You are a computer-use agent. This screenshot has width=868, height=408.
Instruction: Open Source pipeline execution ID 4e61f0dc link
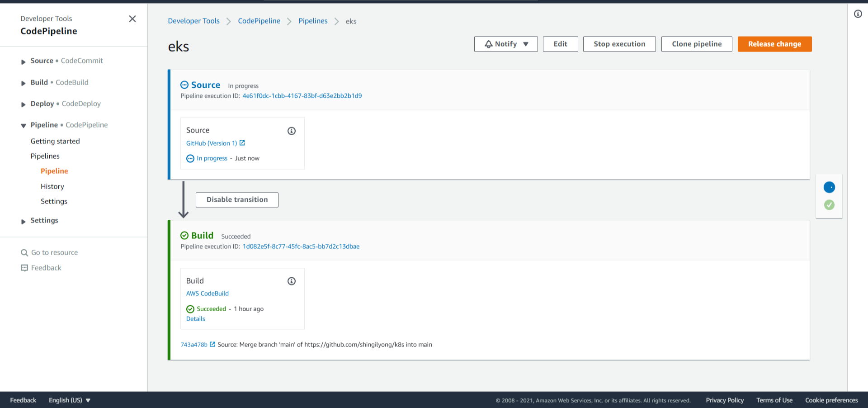tap(302, 96)
